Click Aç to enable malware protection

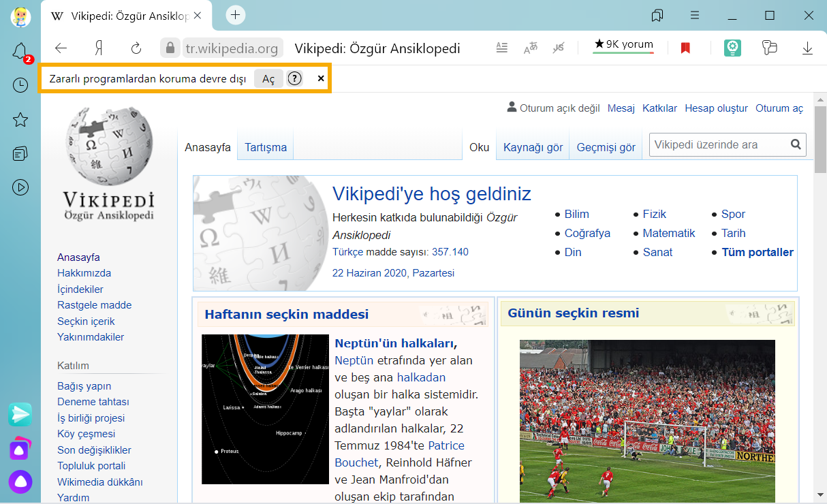268,78
